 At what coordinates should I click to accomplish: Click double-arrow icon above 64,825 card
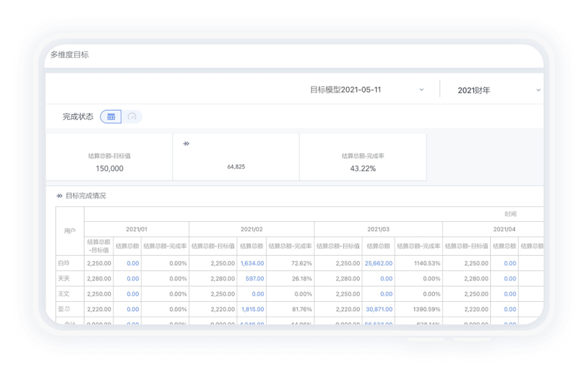pos(186,144)
